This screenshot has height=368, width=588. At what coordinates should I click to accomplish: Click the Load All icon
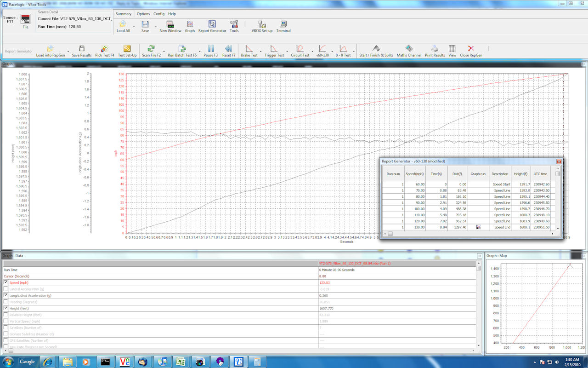pyautogui.click(x=123, y=24)
